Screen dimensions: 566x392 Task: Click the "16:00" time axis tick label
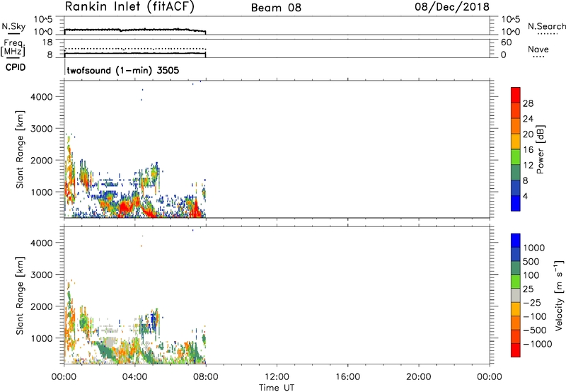pos(347,377)
